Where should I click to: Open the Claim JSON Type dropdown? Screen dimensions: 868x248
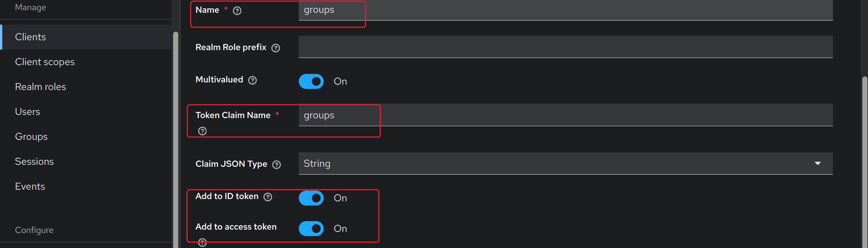[x=818, y=163]
